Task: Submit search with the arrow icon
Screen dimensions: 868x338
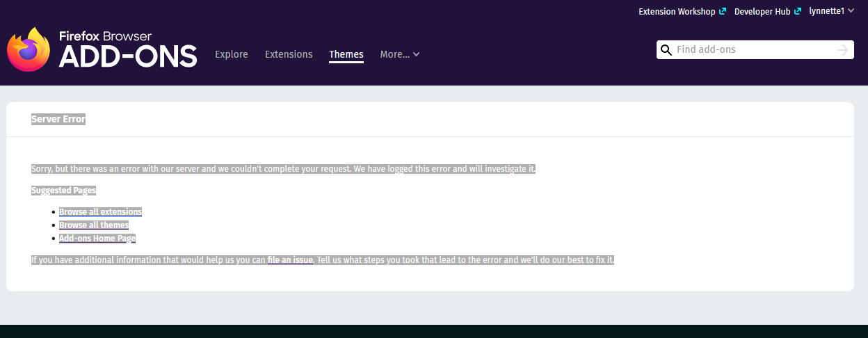Action: tap(843, 50)
